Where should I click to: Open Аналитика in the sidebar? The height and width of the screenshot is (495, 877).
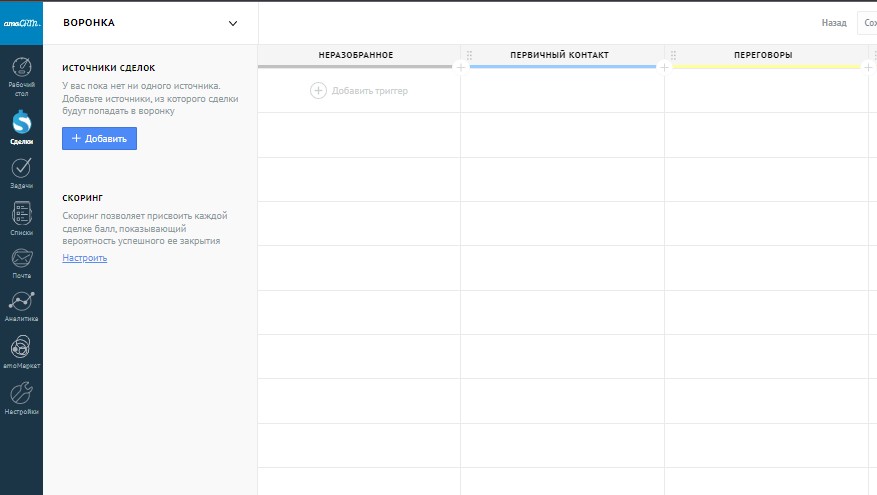pyautogui.click(x=21, y=303)
